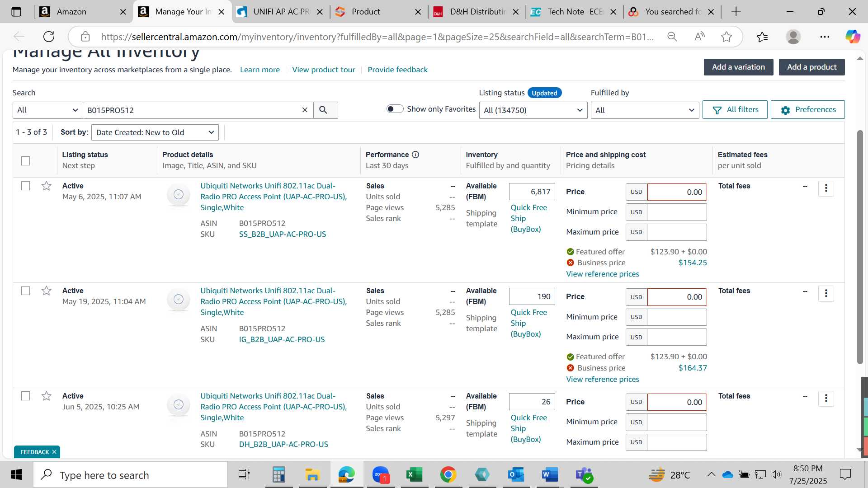Open the three-dot menu for SS_B2B_UAP-AC-PRO-US row
The width and height of the screenshot is (868, 488).
(826, 188)
